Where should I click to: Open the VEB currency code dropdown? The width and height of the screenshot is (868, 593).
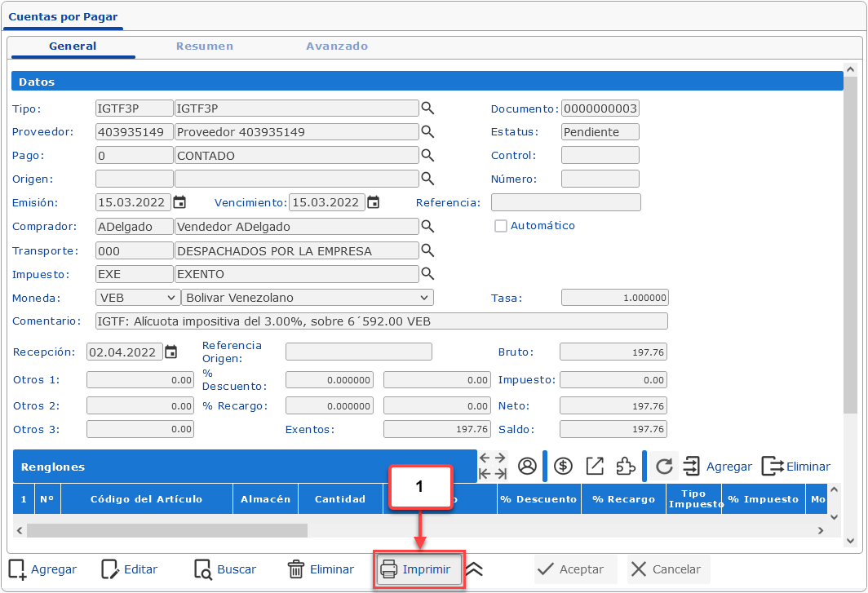(x=137, y=298)
